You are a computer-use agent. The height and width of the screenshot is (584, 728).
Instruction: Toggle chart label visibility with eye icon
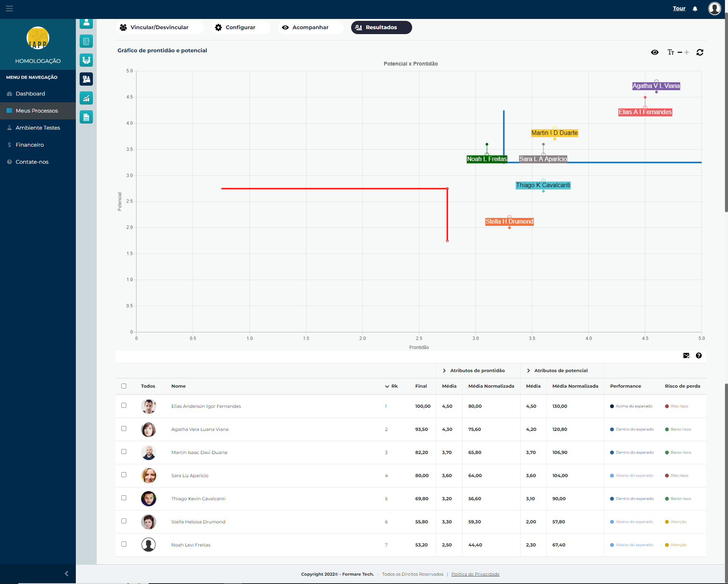(654, 52)
